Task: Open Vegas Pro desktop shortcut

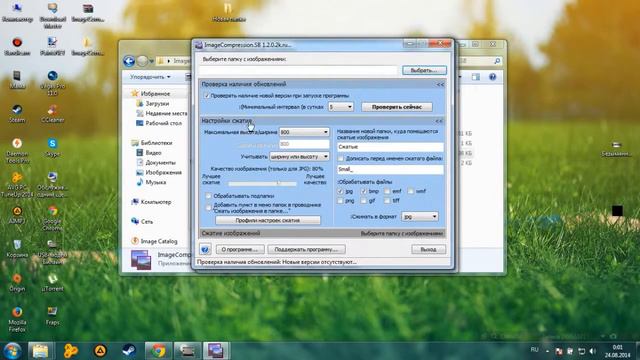Action: click(x=52, y=83)
